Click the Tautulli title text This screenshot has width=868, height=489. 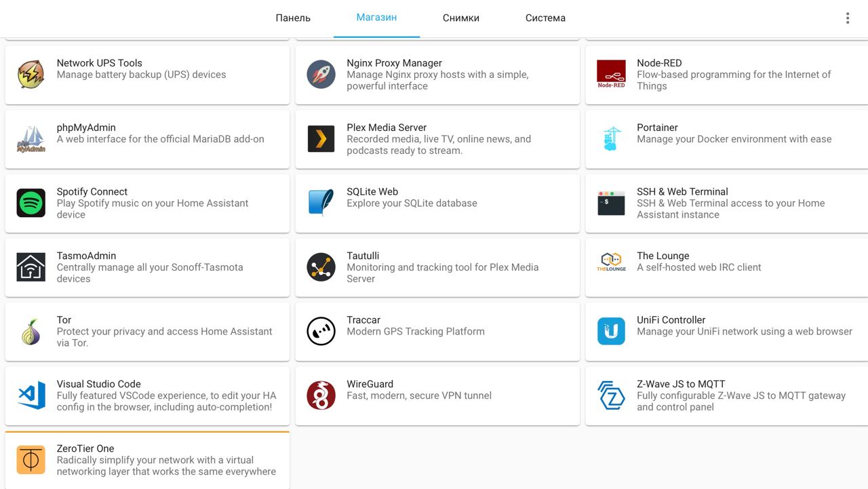(363, 256)
